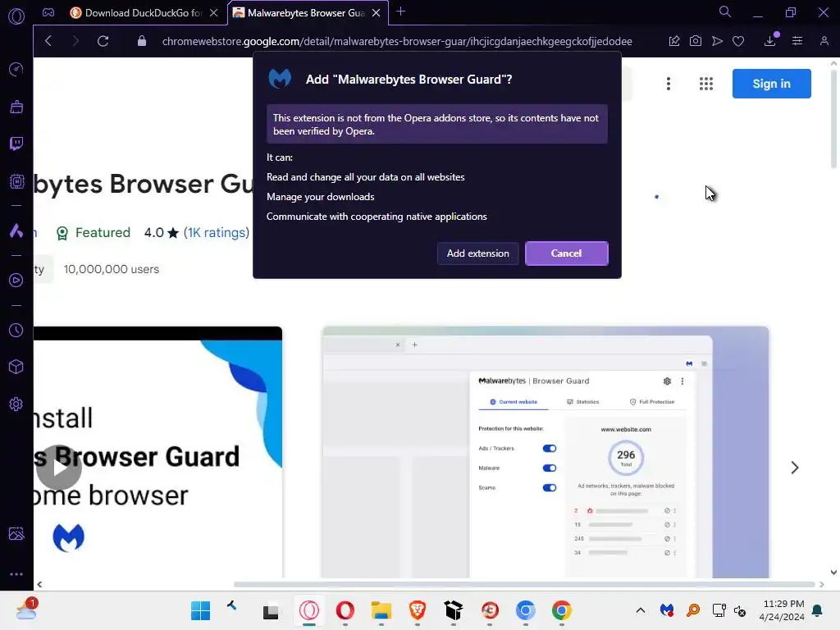
Task: Open the 1K ratings link
Action: [x=217, y=232]
